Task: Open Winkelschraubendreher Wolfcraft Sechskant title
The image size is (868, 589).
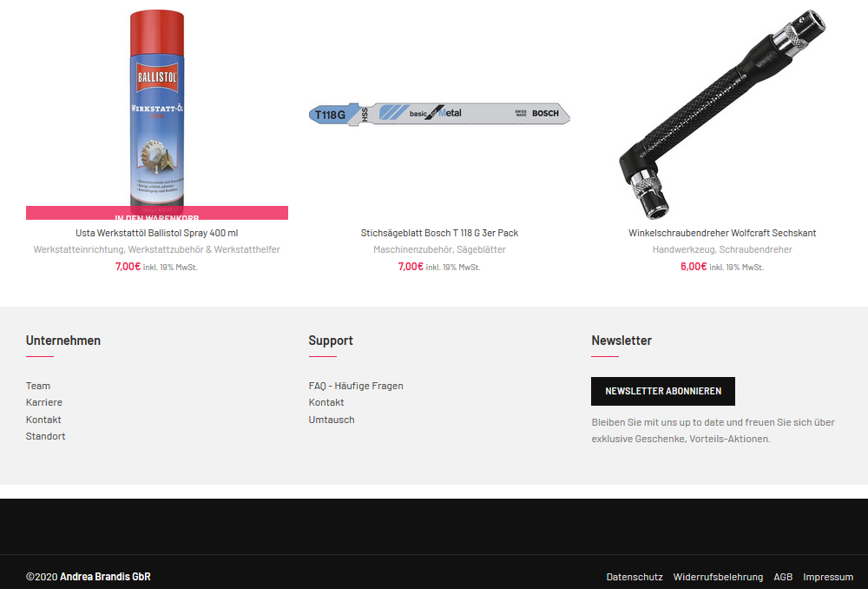Action: 722,233
